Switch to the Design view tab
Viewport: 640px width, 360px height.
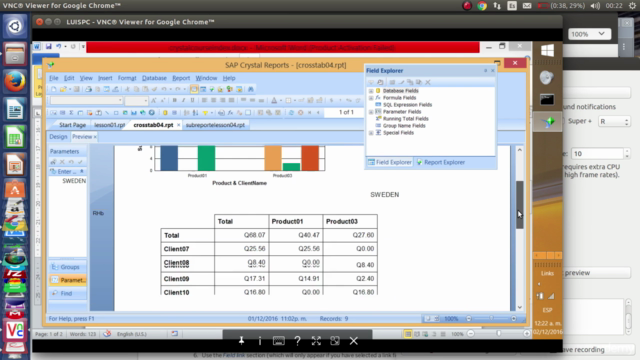click(58, 137)
